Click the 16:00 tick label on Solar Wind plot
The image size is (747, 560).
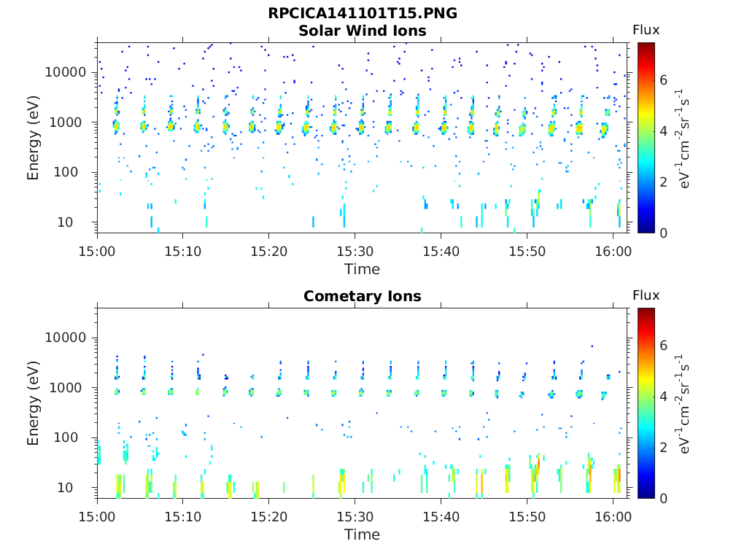pyautogui.click(x=613, y=252)
